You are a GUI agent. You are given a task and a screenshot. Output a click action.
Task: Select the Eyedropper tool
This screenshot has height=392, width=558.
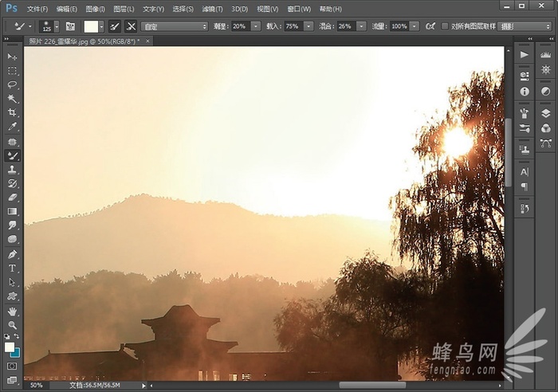12,127
